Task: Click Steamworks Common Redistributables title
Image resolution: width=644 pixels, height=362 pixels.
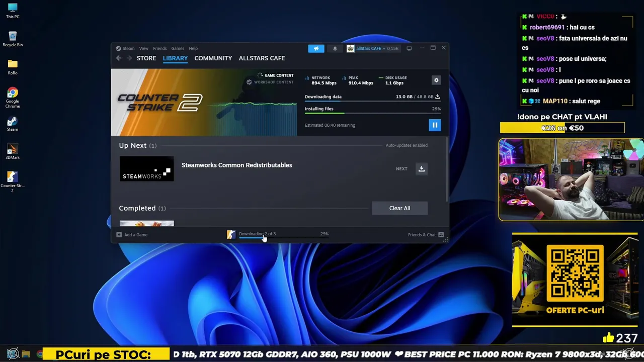Action: tap(236, 165)
